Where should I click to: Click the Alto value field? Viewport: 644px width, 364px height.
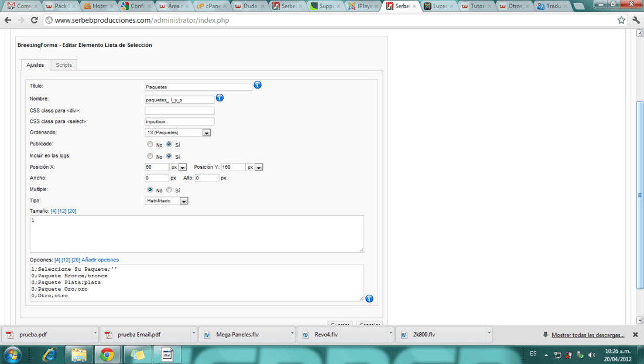pos(207,178)
